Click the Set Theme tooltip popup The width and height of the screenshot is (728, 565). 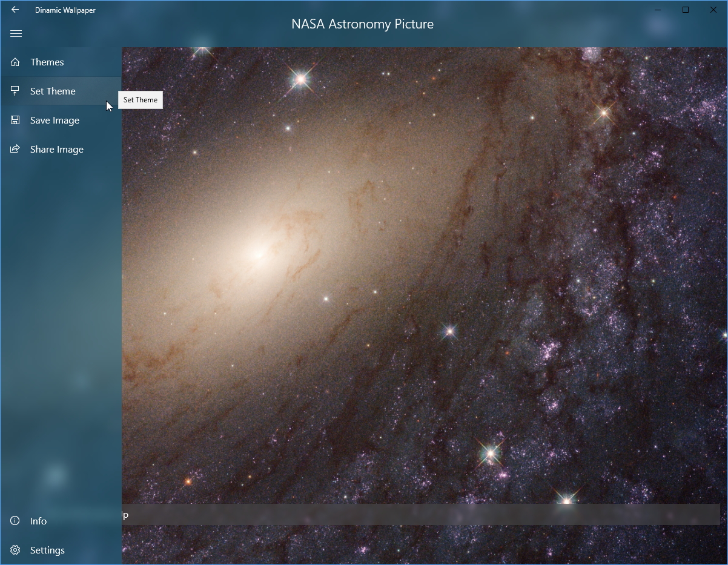click(x=140, y=100)
